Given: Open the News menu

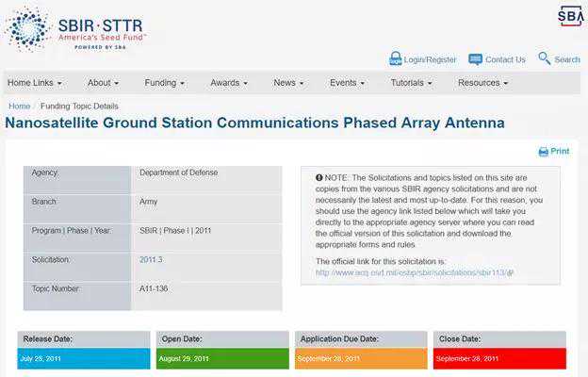Looking at the screenshot, I should coord(288,83).
